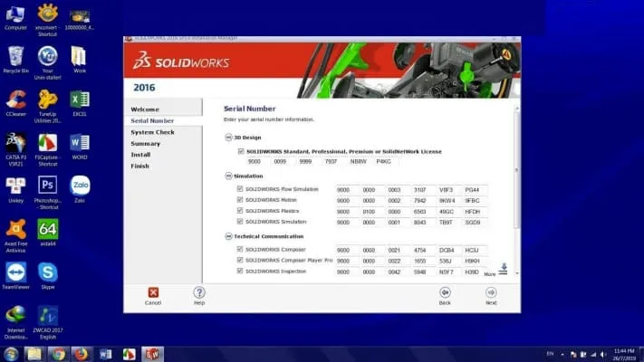Click the EN language indicator in tray
Image resolution: width=644 pixels, height=362 pixels.
coord(551,354)
